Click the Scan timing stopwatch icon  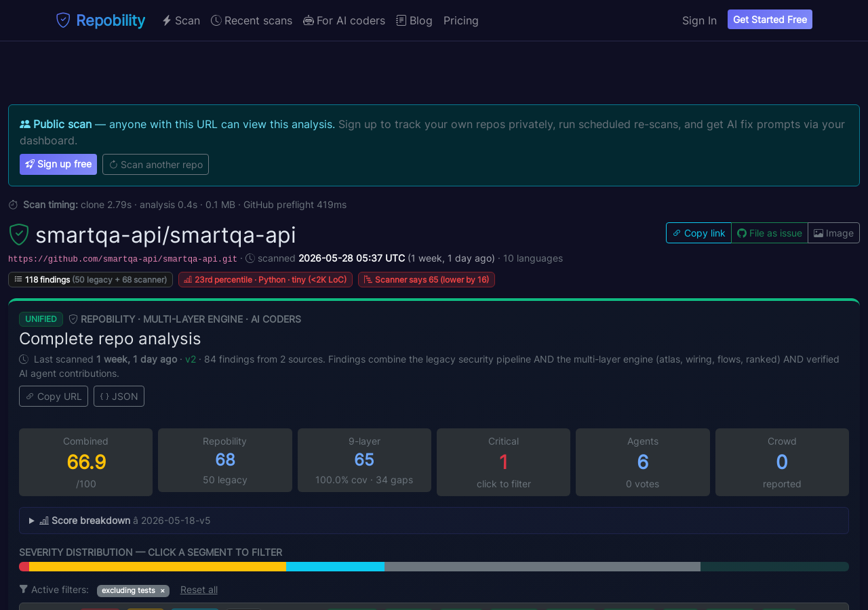pos(13,205)
